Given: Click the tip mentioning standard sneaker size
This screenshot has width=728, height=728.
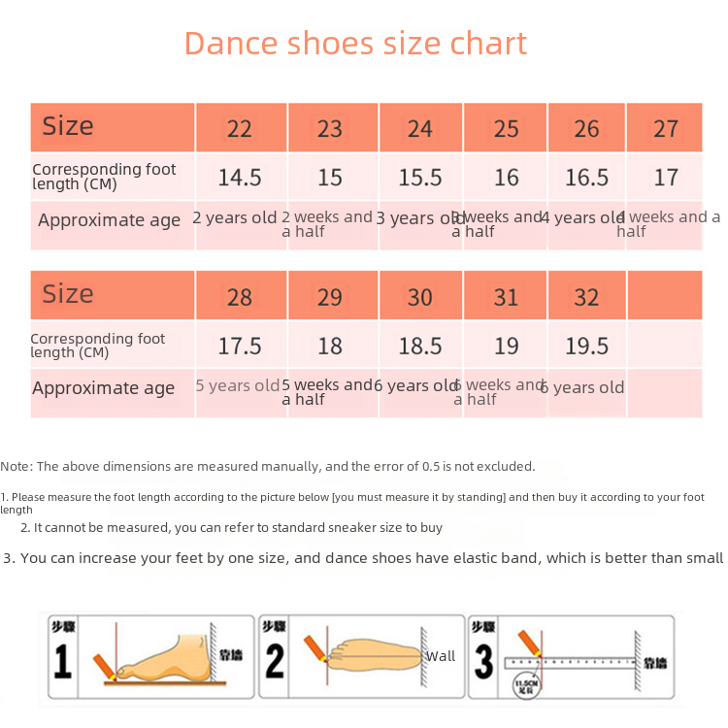Looking at the screenshot, I should coord(232,528).
